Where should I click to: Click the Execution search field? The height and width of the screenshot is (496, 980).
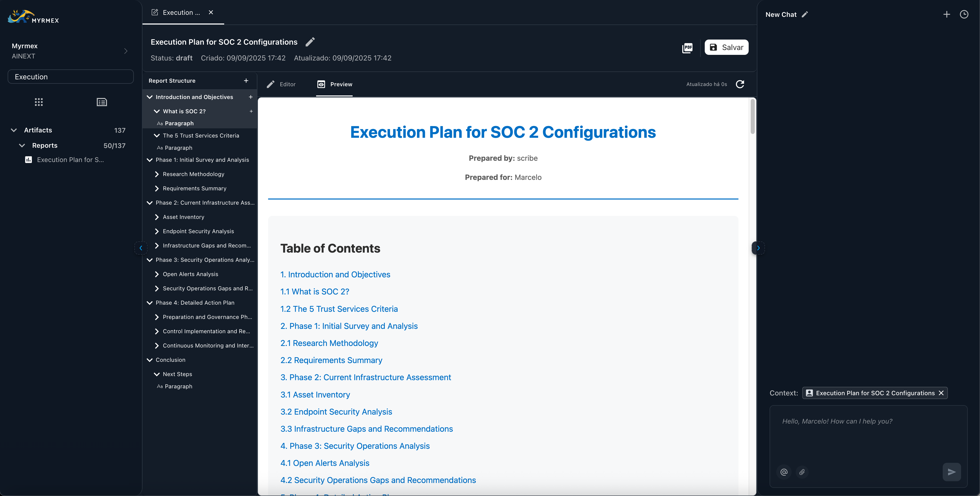pos(70,76)
